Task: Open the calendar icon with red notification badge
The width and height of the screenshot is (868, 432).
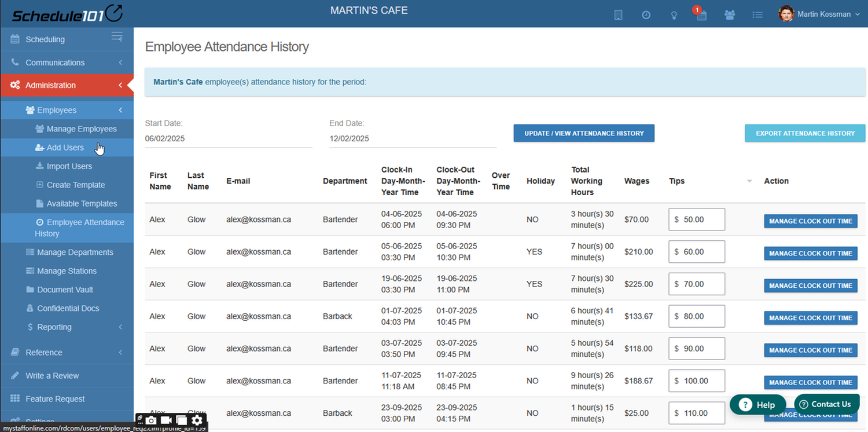Action: [701, 16]
